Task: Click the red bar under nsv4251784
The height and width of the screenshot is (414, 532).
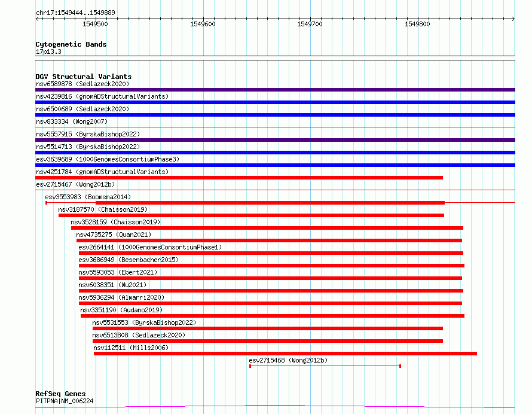Action: [x=239, y=178]
